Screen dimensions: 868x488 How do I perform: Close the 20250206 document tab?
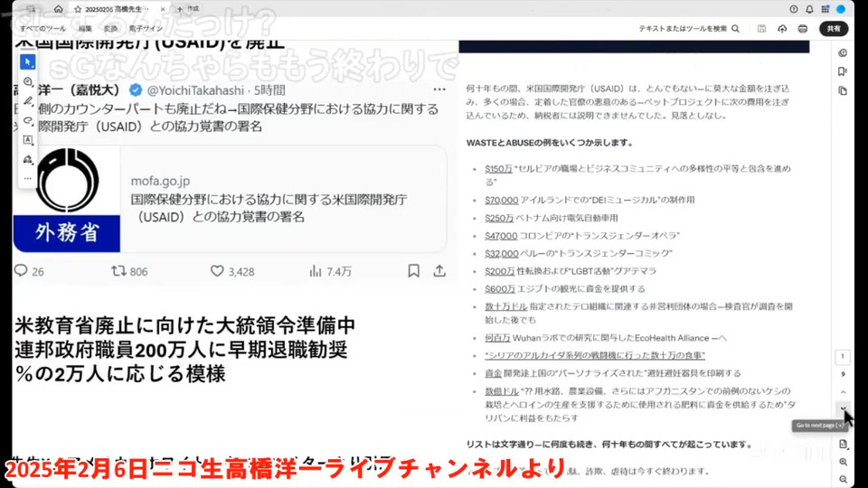pyautogui.click(x=162, y=9)
